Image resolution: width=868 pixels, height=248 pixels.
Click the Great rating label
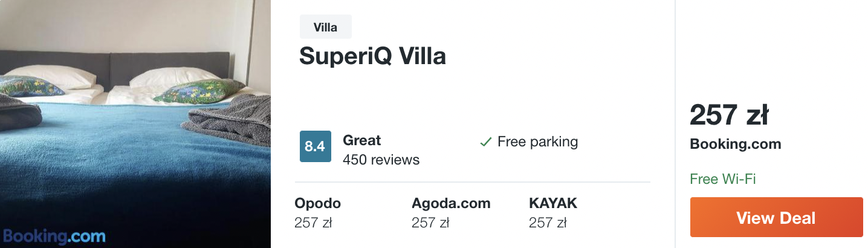point(361,140)
